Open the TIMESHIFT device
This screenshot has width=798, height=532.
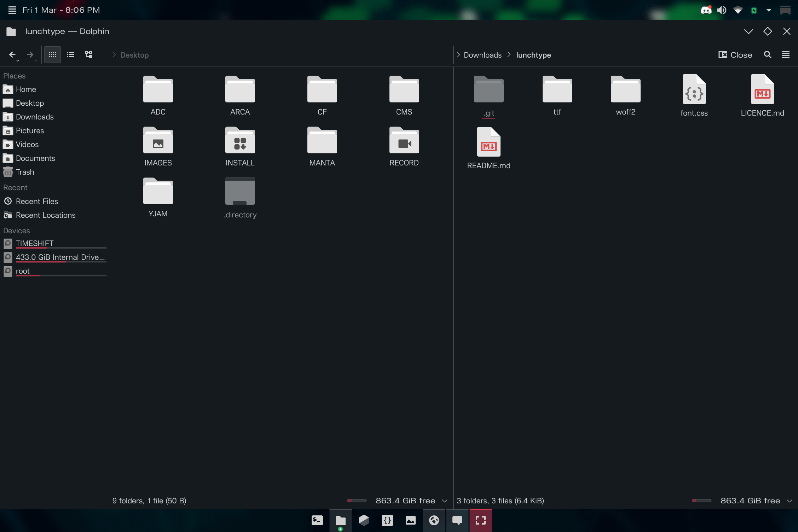click(x=54, y=244)
